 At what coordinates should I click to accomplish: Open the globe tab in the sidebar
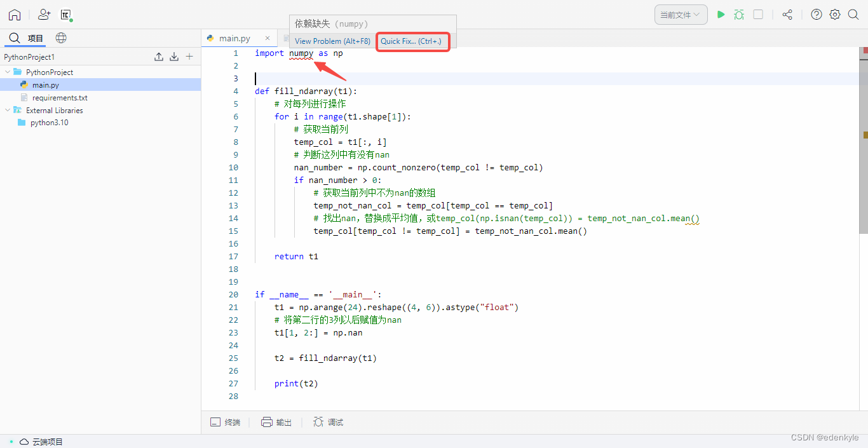click(61, 38)
